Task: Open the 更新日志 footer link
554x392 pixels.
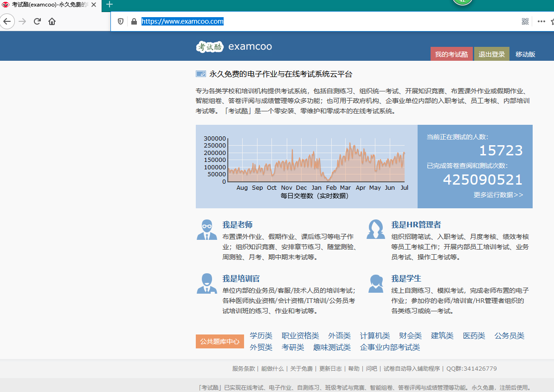Action: click(x=330, y=369)
